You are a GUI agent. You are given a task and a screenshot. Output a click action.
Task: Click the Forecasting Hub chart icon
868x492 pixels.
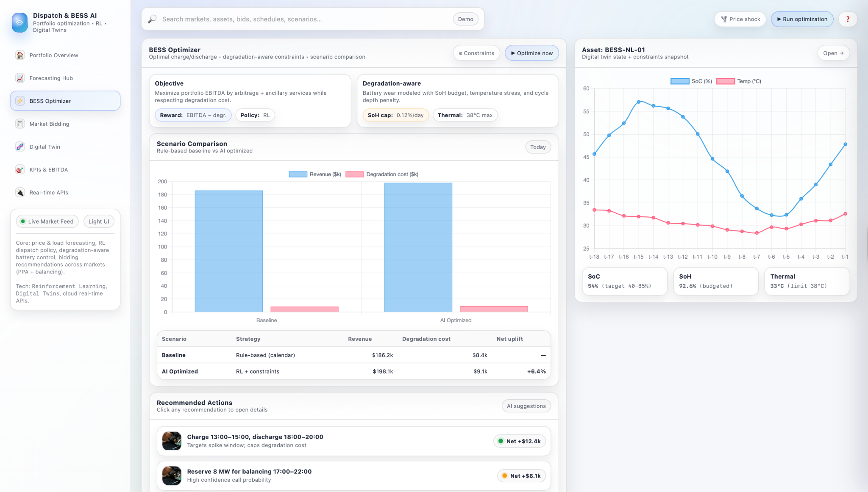coord(20,78)
